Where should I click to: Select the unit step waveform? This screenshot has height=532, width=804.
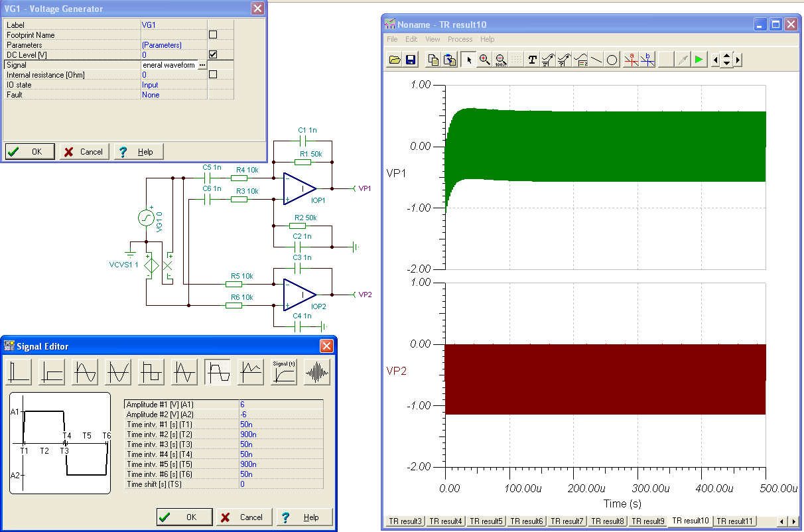[52, 372]
